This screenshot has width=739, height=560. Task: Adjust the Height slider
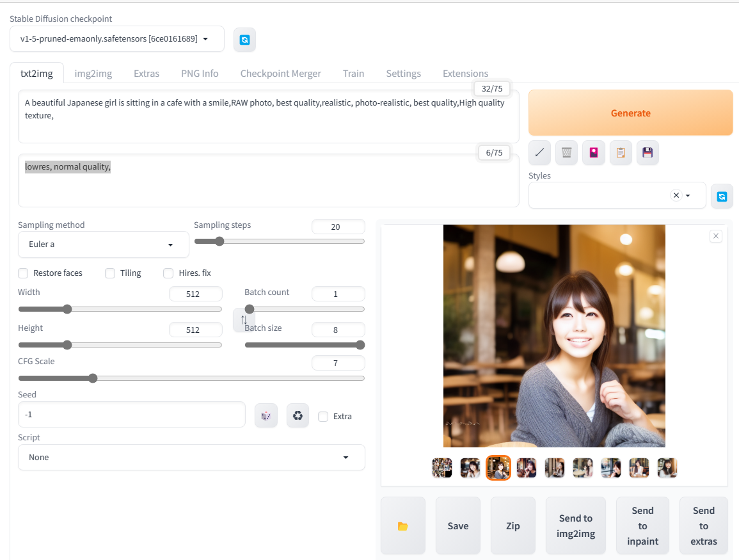[x=120, y=345]
